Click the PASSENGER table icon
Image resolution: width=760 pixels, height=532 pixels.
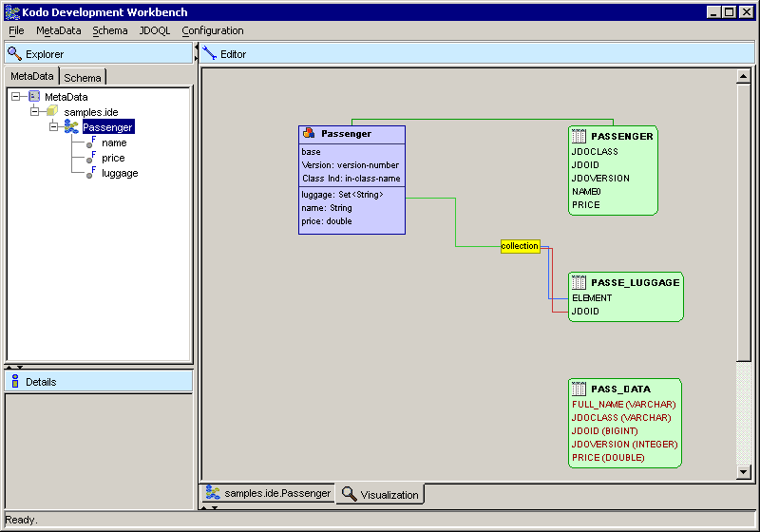[579, 136]
